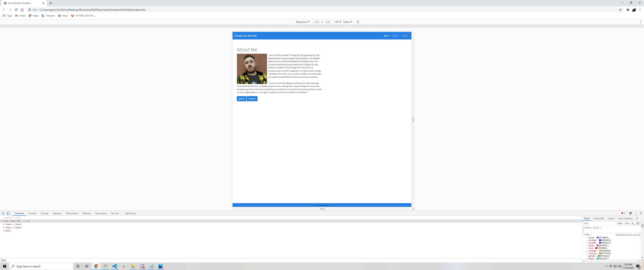The height and width of the screenshot is (270, 644).
Task: Open color picker for --blue swatch
Action: 598,237
